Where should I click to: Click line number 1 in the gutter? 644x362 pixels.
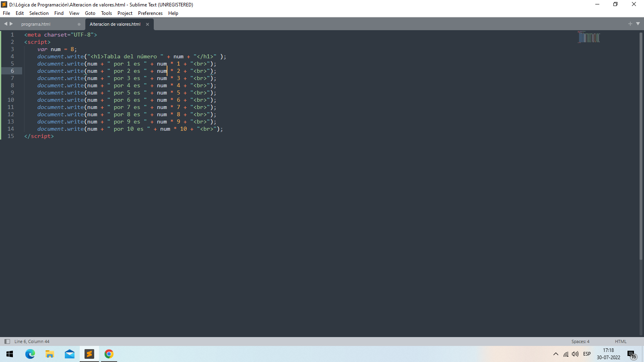tap(12, 35)
